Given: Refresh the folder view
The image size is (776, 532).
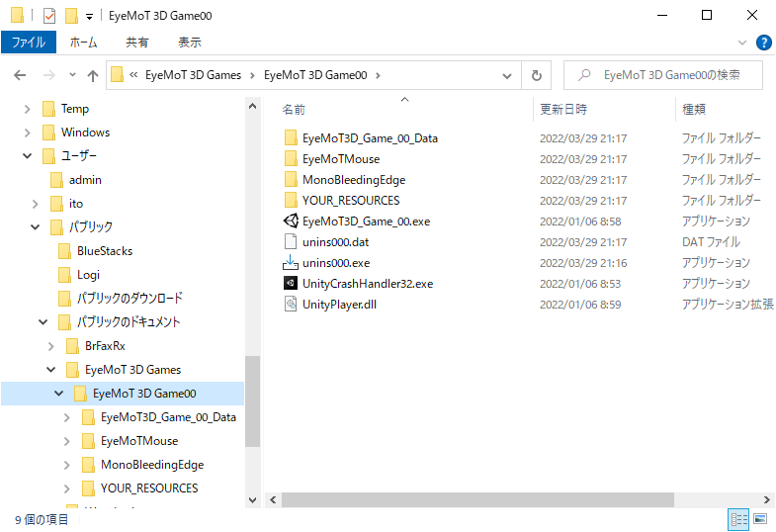Looking at the screenshot, I should click(x=537, y=76).
